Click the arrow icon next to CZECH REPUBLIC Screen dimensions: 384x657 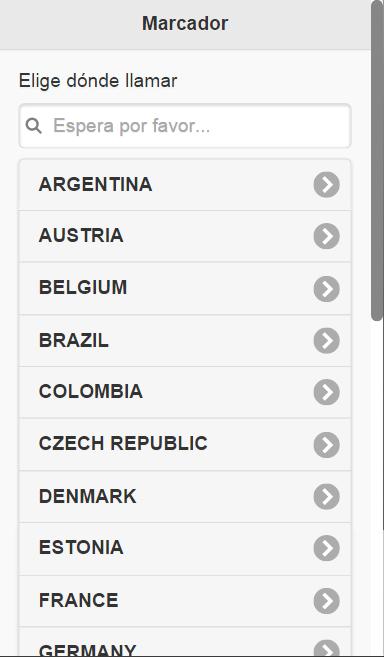click(x=326, y=445)
